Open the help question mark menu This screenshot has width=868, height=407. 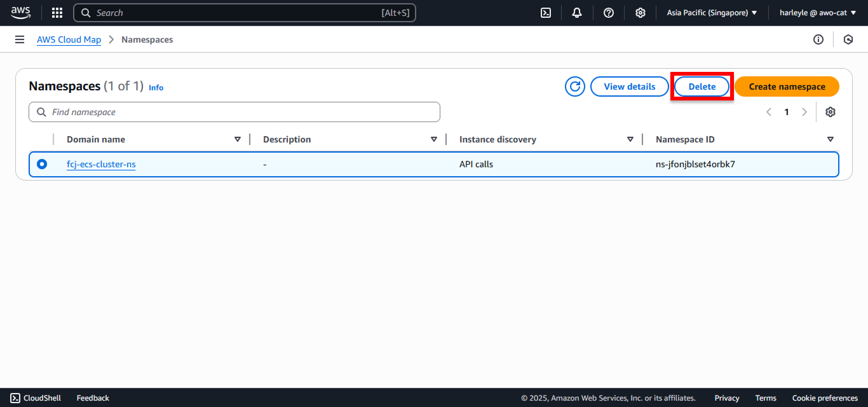point(609,13)
